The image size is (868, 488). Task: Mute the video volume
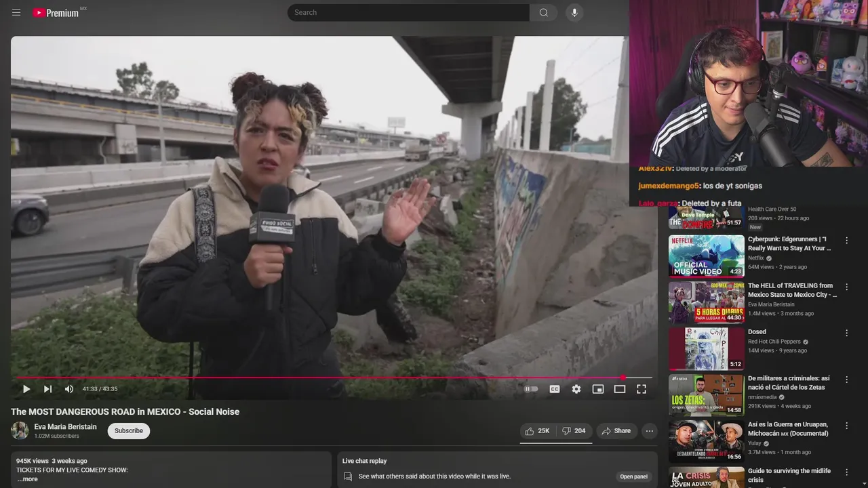point(68,389)
